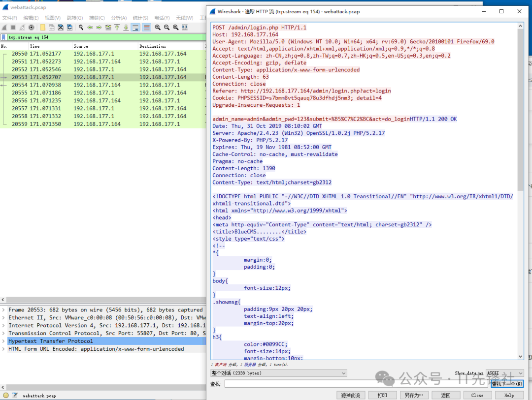Toggle packet list colorize button

click(x=146, y=28)
